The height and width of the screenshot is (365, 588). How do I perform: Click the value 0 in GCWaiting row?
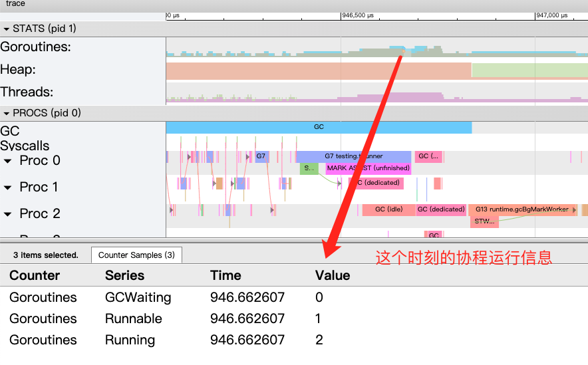319,298
